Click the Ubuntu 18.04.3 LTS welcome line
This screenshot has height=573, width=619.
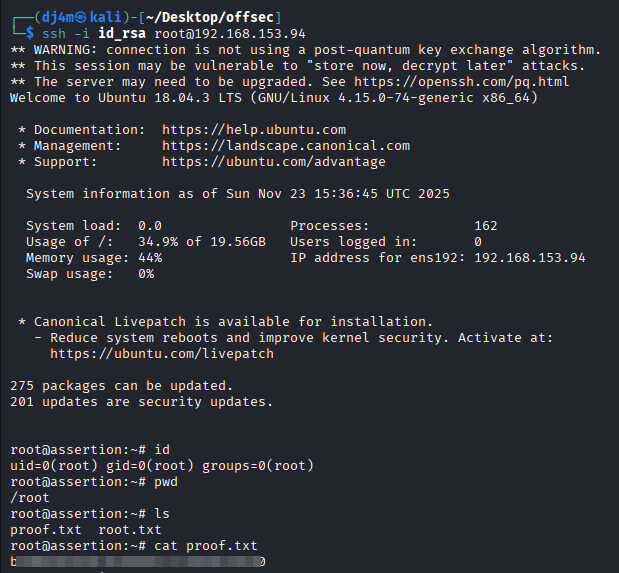coord(274,98)
